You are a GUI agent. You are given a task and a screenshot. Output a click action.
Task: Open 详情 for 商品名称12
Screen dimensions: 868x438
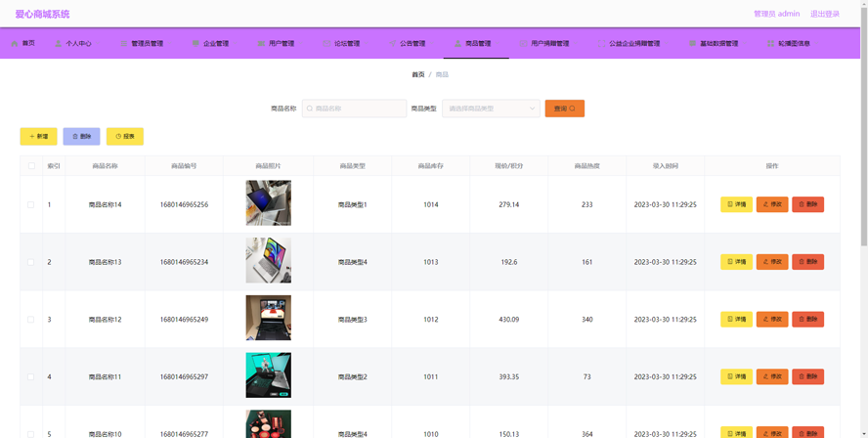(736, 320)
